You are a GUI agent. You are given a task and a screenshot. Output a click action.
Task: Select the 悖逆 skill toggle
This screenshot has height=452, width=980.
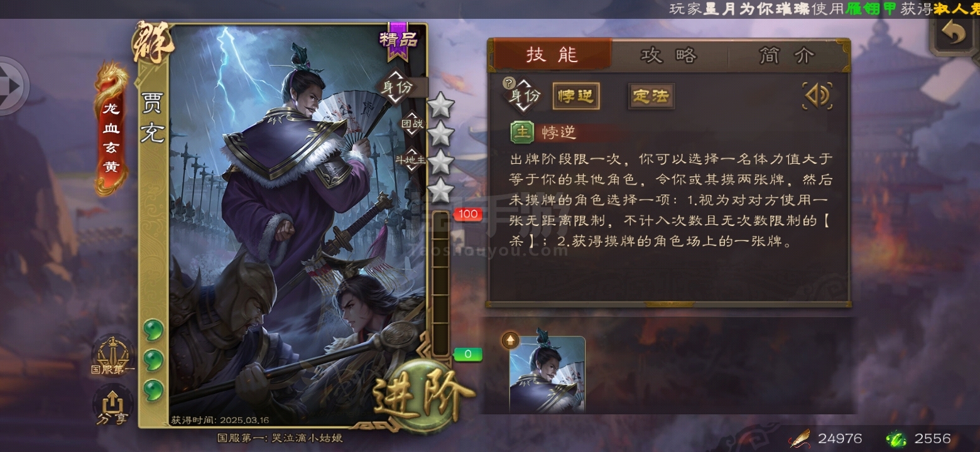click(x=576, y=96)
